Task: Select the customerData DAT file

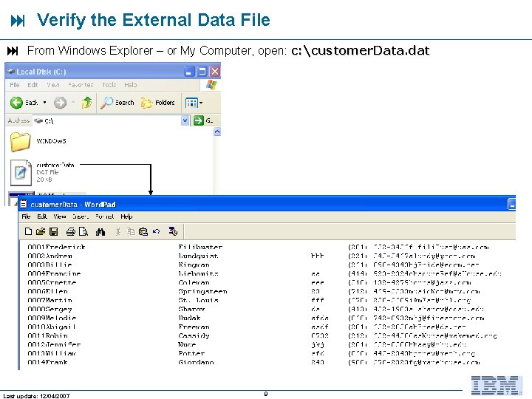Action: pos(42,172)
